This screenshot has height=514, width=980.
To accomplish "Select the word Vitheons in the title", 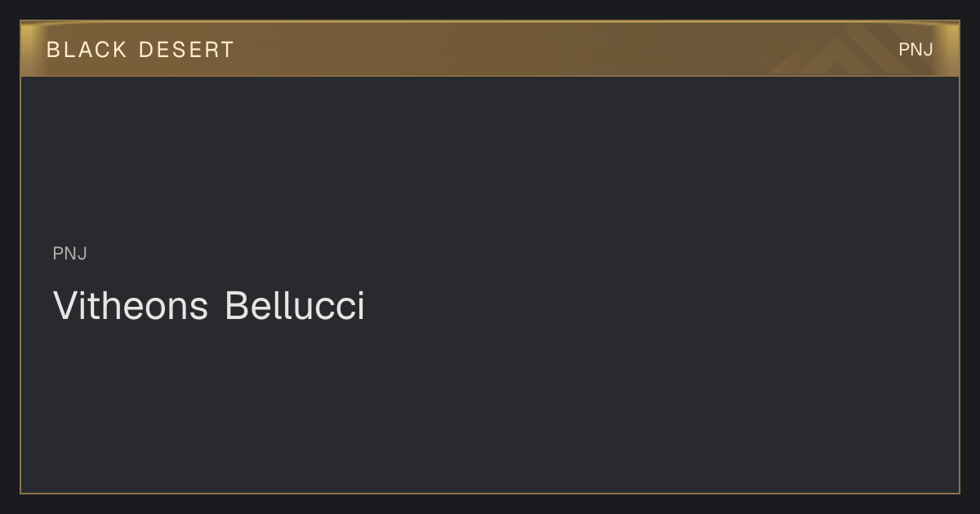I will 131,306.
